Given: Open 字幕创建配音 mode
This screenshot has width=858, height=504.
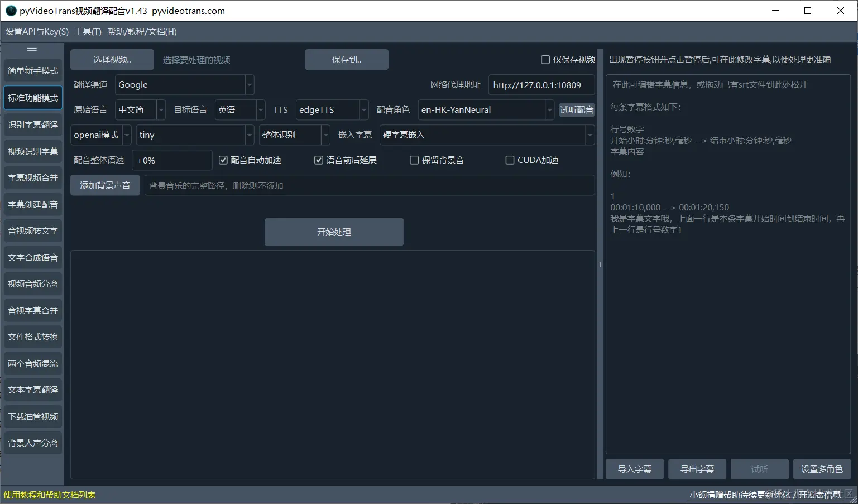Looking at the screenshot, I should pyautogui.click(x=33, y=204).
